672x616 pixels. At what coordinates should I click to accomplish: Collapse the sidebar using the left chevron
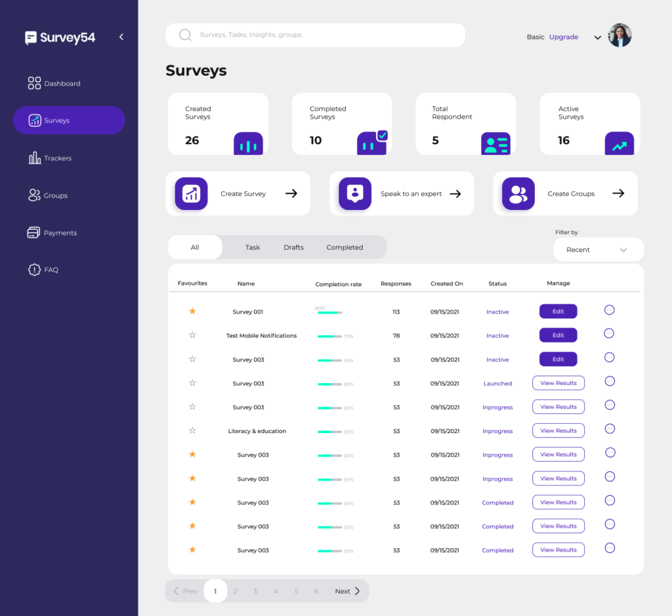(x=121, y=37)
